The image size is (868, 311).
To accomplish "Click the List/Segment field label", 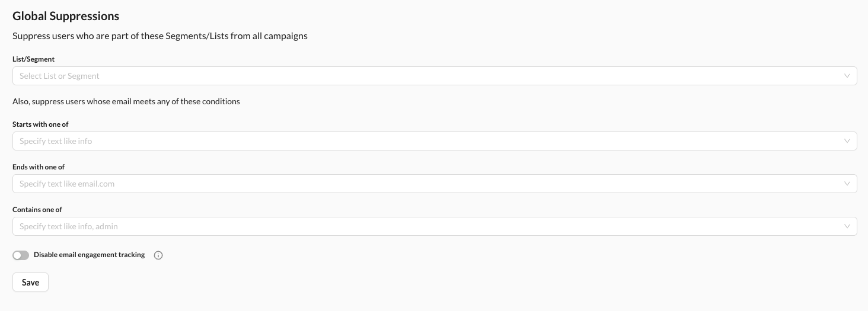I will (33, 59).
